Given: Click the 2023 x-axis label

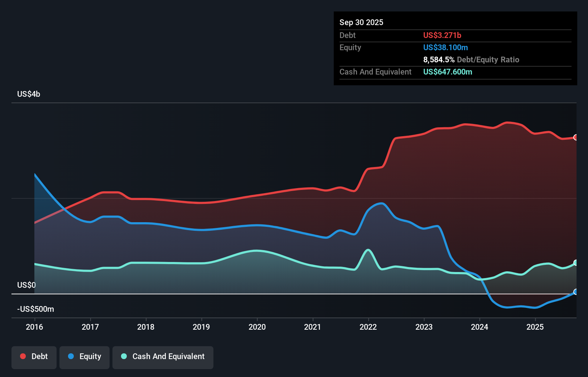Looking at the screenshot, I should coord(424,327).
